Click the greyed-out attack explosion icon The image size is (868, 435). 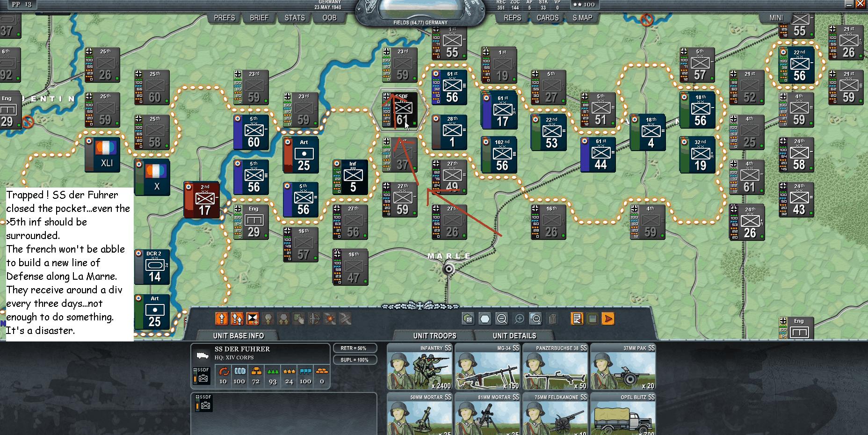click(x=330, y=319)
